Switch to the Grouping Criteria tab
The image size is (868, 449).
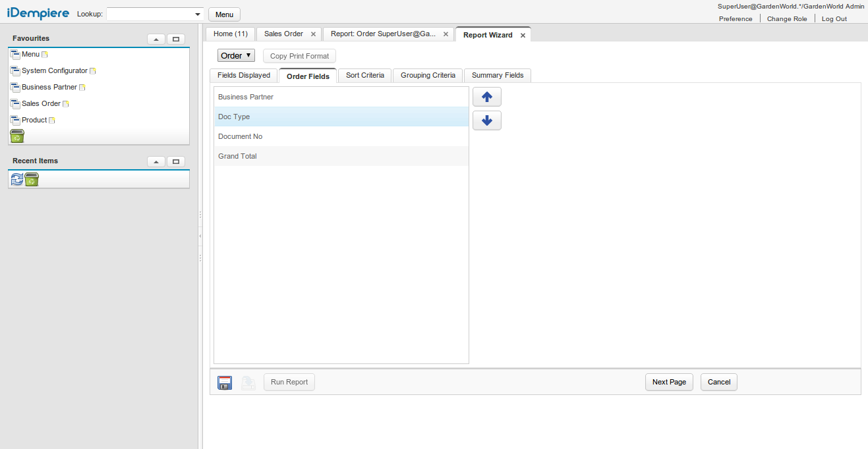428,76
